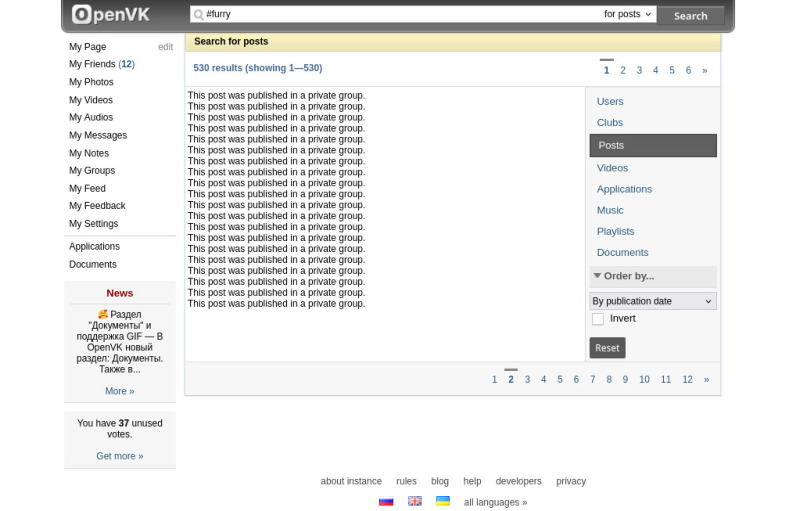The image size is (807, 511).
Task: Go to My Groups
Action: 92,170
